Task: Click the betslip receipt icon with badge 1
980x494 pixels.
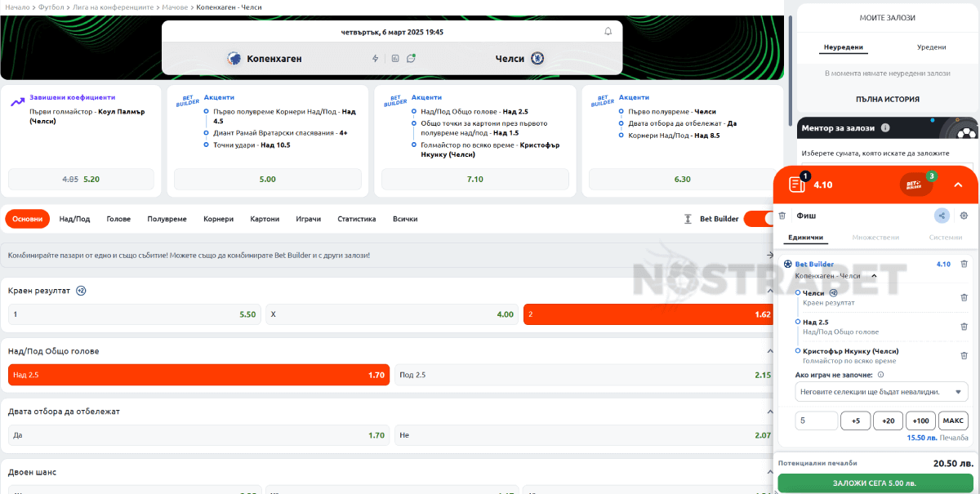Action: [797, 185]
